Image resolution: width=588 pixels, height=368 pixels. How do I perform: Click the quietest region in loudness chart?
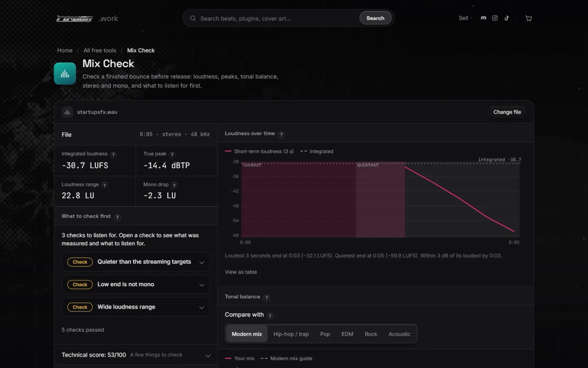point(380,200)
